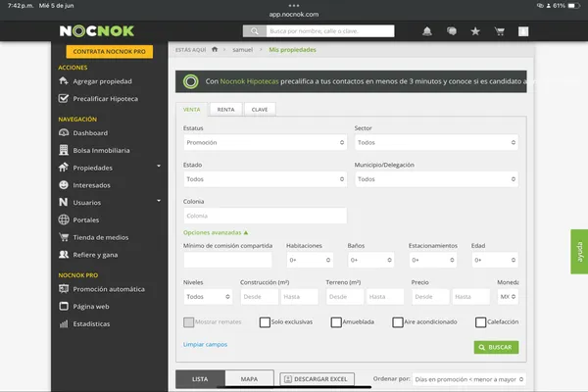Open the favorites star icon
Screen dimensions: 588x392
475,31
